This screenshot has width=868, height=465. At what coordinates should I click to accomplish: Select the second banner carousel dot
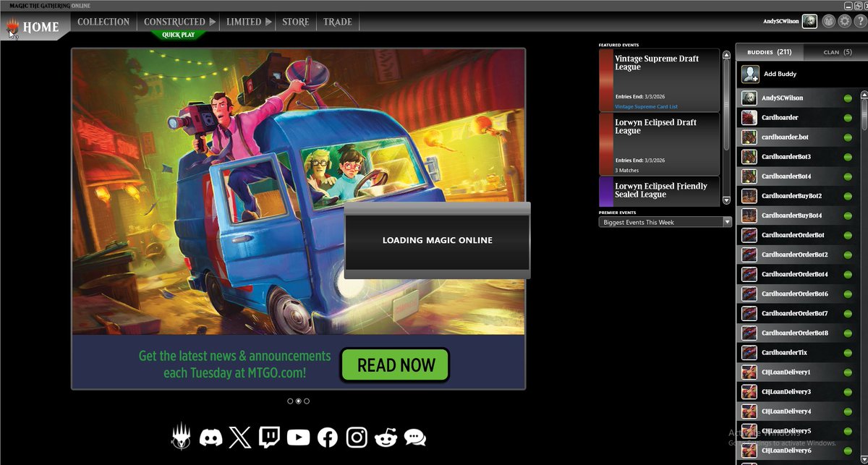(x=298, y=401)
